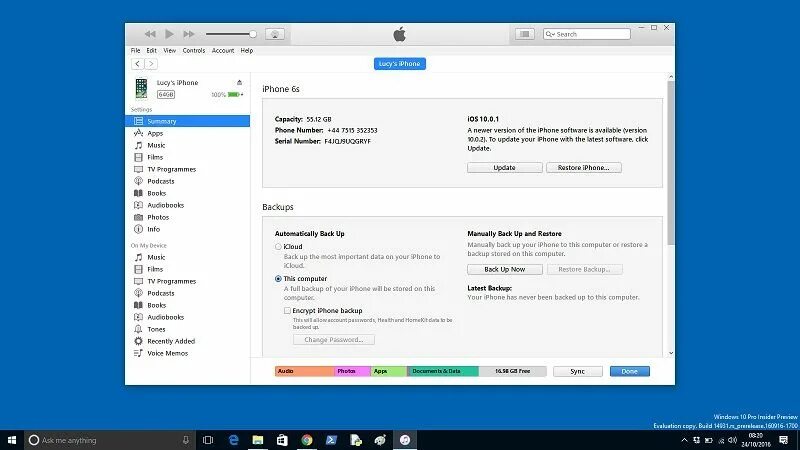Click the Back Up Now button
This screenshot has height=450, width=800.
click(x=505, y=269)
